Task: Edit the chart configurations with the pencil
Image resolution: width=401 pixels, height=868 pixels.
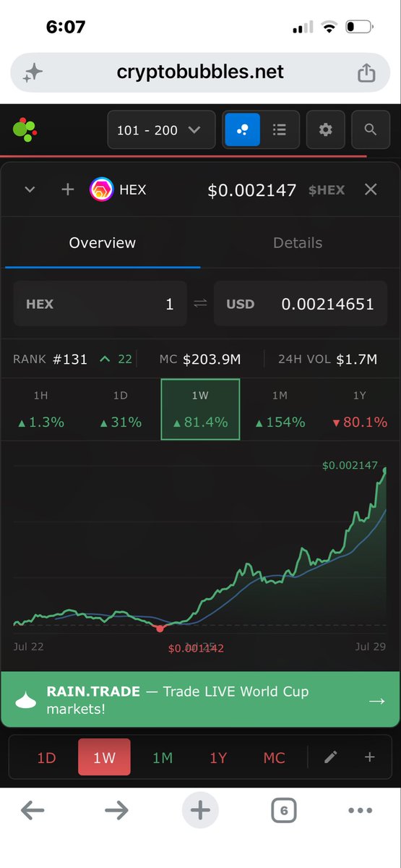Action: pos(331,757)
